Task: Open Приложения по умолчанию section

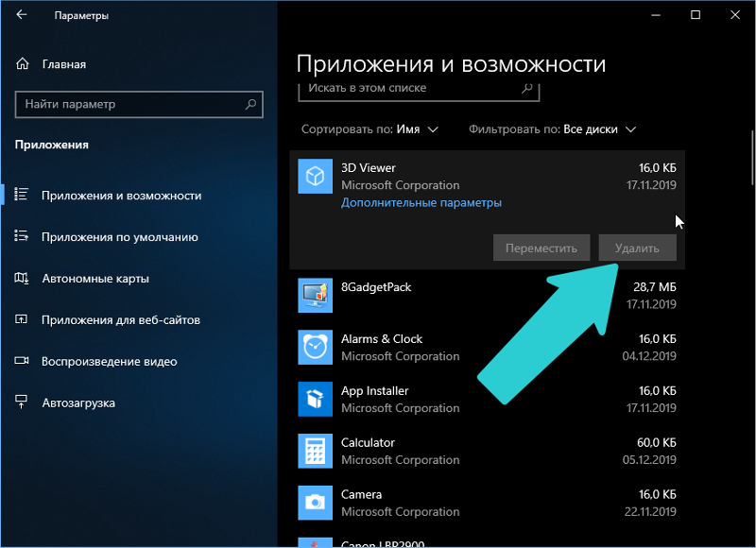Action: [x=120, y=237]
